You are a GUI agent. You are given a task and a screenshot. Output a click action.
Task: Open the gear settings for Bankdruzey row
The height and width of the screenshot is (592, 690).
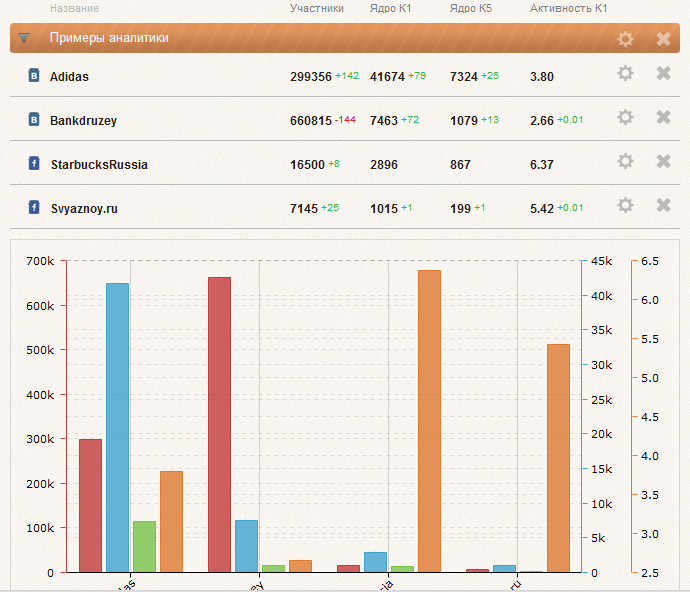tap(625, 117)
